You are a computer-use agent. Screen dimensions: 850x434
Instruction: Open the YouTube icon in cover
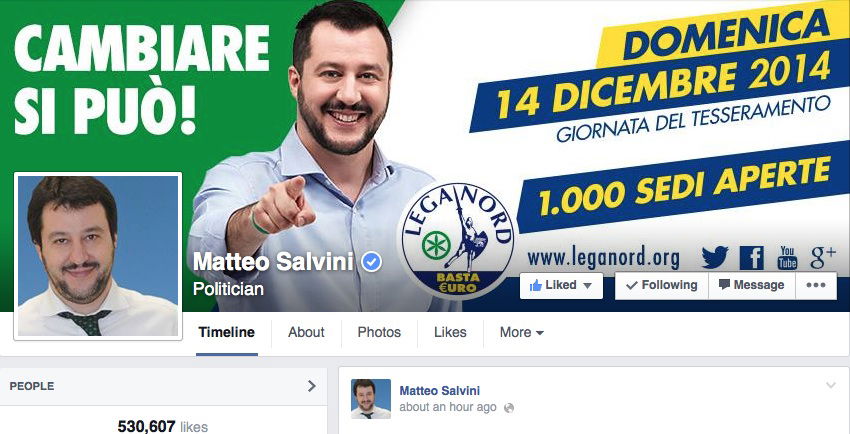click(x=788, y=257)
